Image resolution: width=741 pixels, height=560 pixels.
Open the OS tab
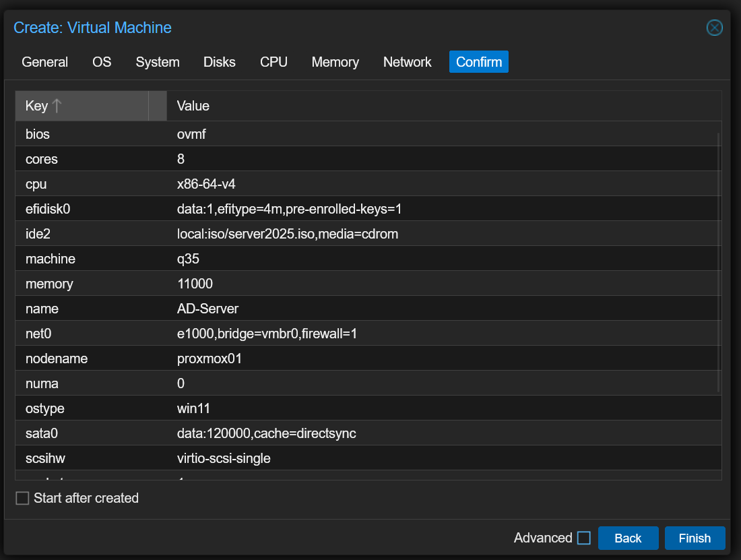point(102,62)
